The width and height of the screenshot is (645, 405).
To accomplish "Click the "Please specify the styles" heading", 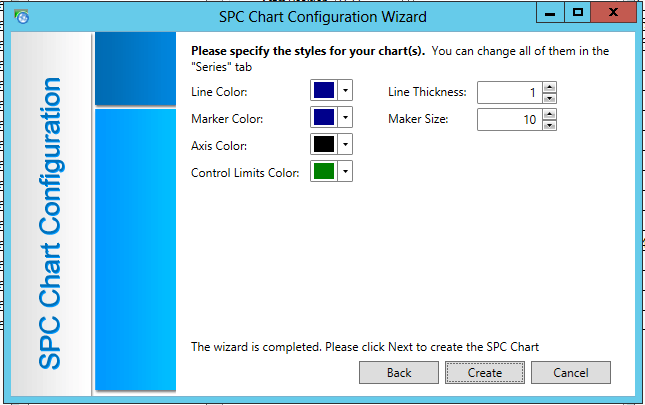I will pyautogui.click(x=308, y=51).
